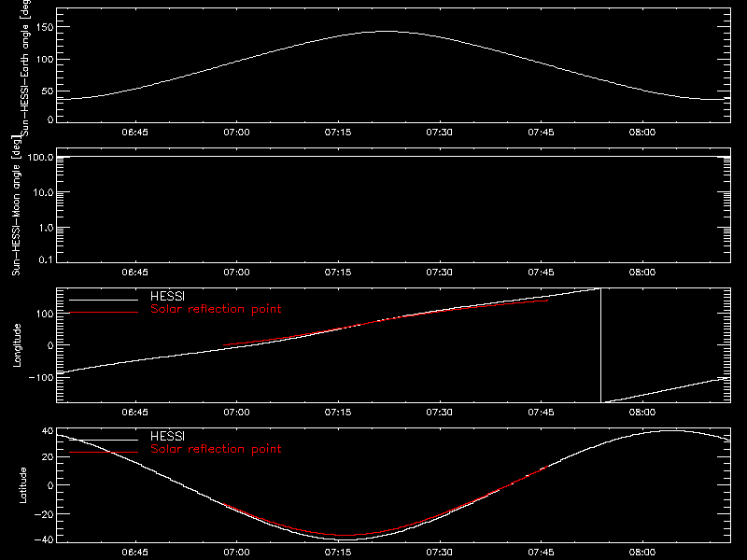This screenshot has height=560, width=747.
Task: Click the 07:45 time label under the Moon angle plot
Action: 542,273
